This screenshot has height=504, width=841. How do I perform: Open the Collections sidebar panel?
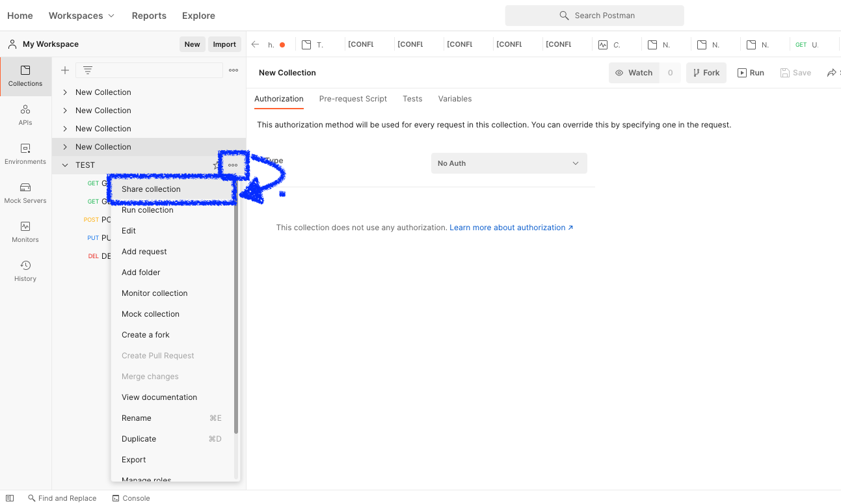25,77
